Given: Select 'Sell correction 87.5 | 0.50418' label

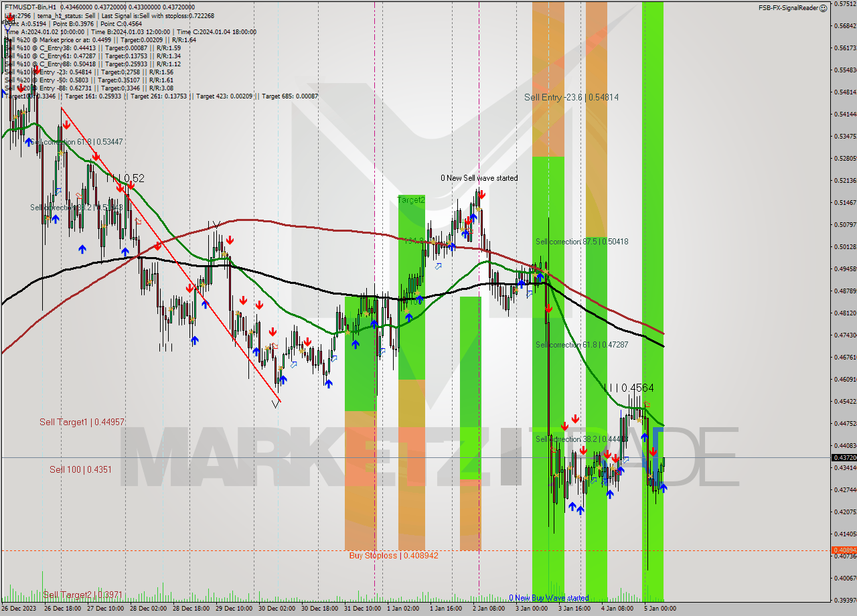Looking at the screenshot, I should [x=582, y=241].
